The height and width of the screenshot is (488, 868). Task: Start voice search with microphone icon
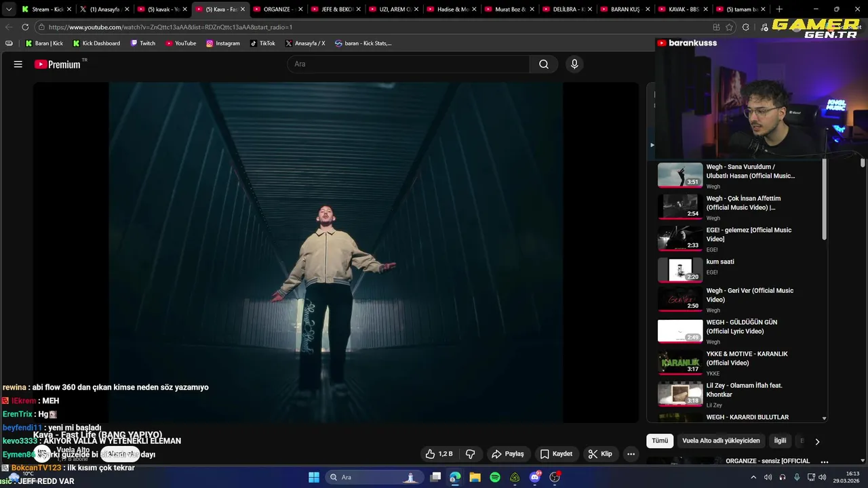click(x=574, y=64)
